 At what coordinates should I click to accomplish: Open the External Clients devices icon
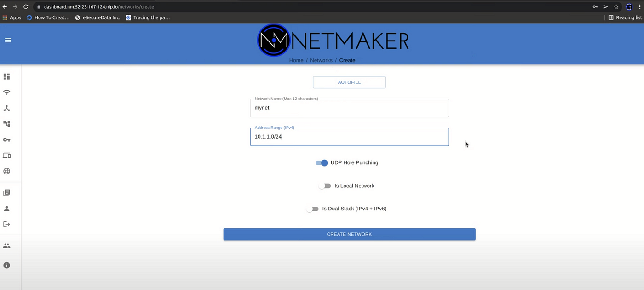[6, 155]
